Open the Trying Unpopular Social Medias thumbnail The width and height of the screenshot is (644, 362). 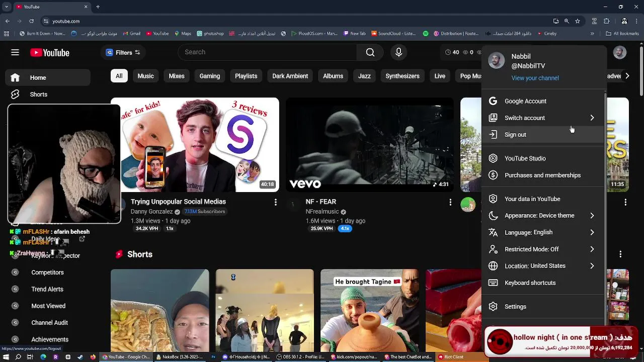tap(195, 145)
